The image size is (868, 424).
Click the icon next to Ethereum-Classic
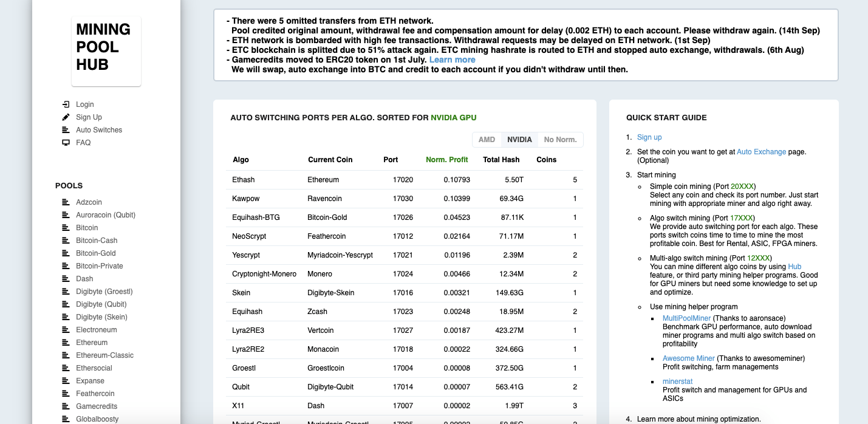click(x=66, y=355)
